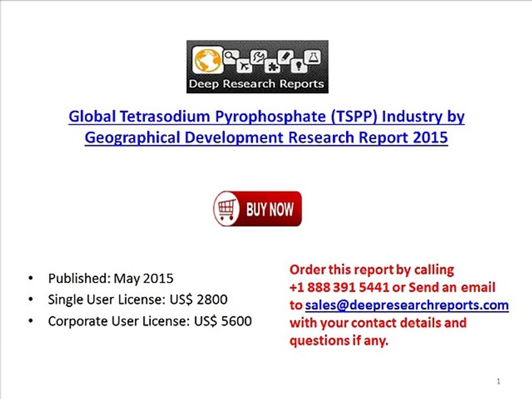532x399 pixels.
Task: Select 'Corporate User License: US$ 5600' text
Action: 150,321
